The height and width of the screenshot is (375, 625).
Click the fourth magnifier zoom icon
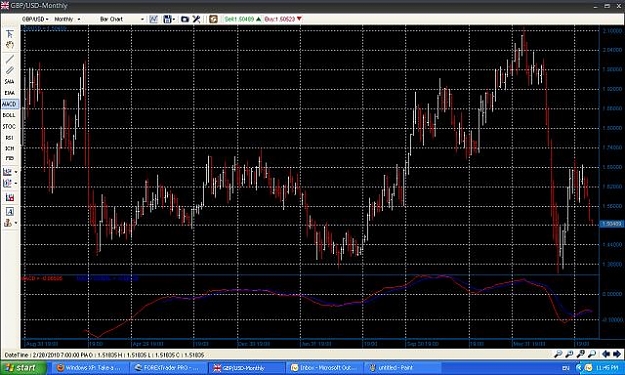pos(592,354)
